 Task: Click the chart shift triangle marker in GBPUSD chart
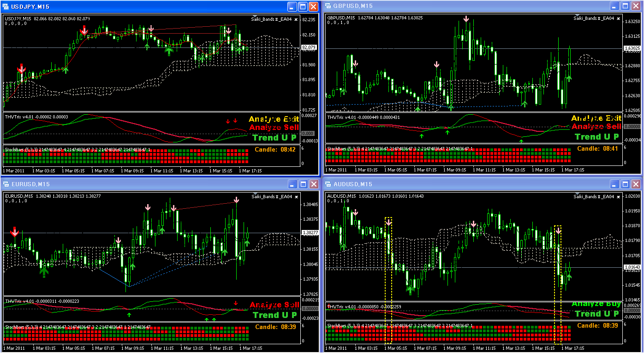click(577, 15)
